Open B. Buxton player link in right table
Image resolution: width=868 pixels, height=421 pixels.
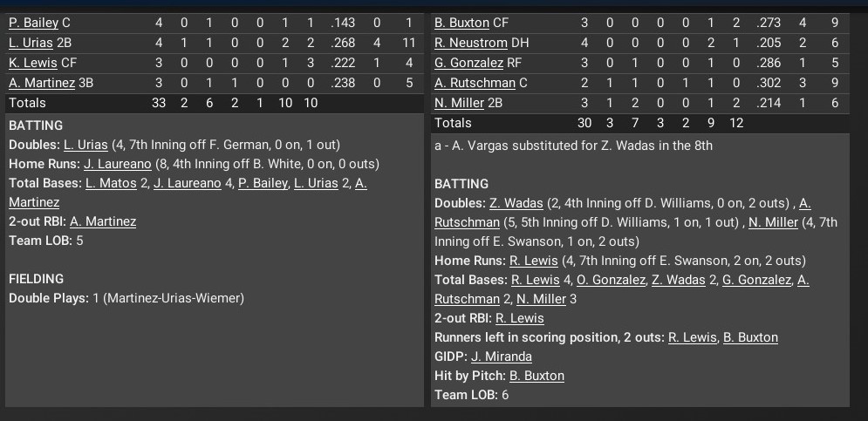click(x=461, y=23)
